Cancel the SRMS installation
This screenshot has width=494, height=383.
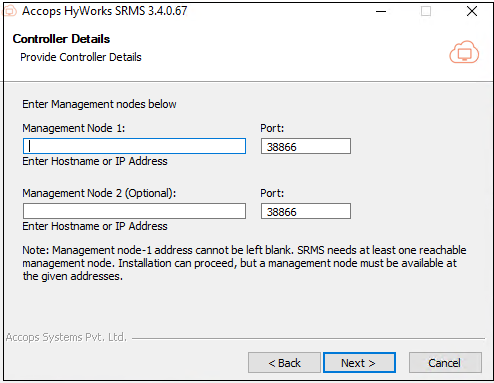[445, 363]
